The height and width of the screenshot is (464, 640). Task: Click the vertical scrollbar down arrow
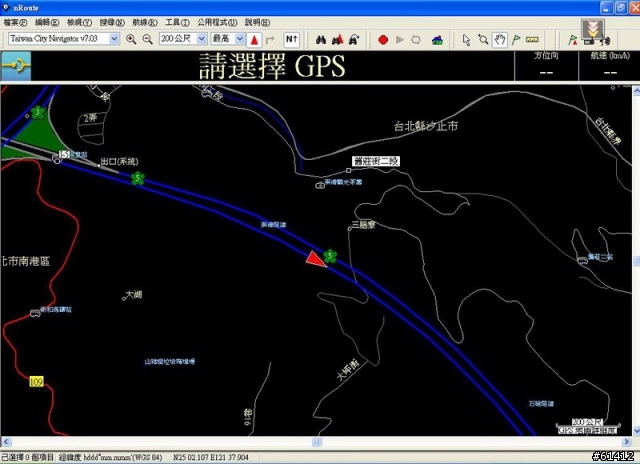[636, 431]
